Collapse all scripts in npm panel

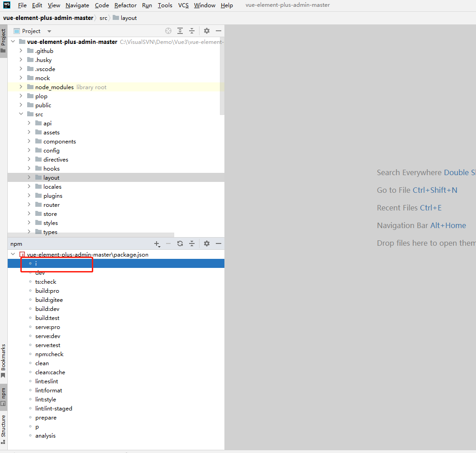point(192,243)
